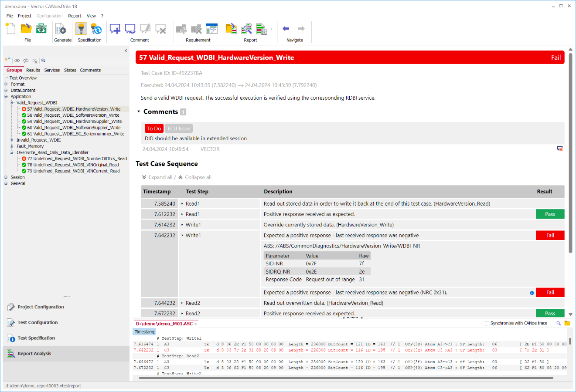Toggle the To Do comment tag
The height and width of the screenshot is (392, 576).
click(154, 128)
